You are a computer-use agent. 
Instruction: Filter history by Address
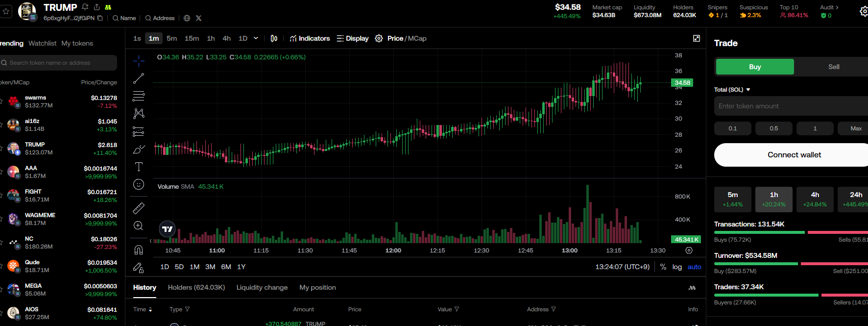point(541,309)
